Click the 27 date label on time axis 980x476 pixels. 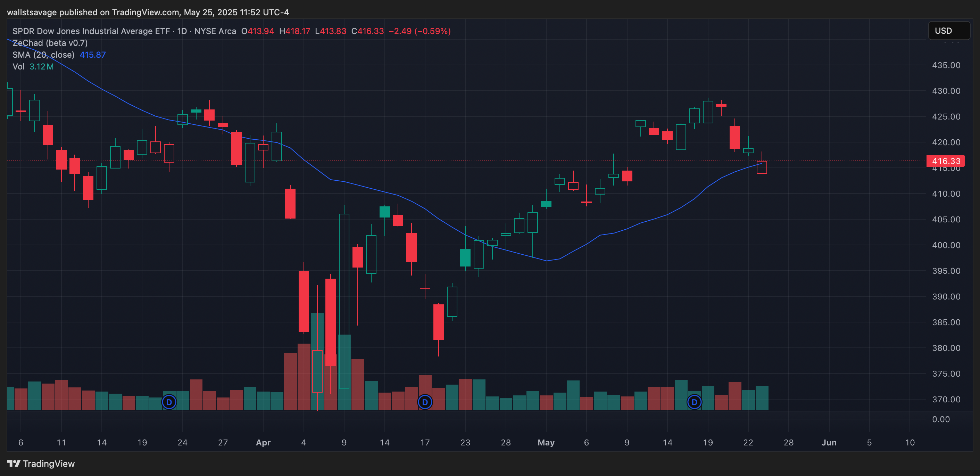point(223,443)
